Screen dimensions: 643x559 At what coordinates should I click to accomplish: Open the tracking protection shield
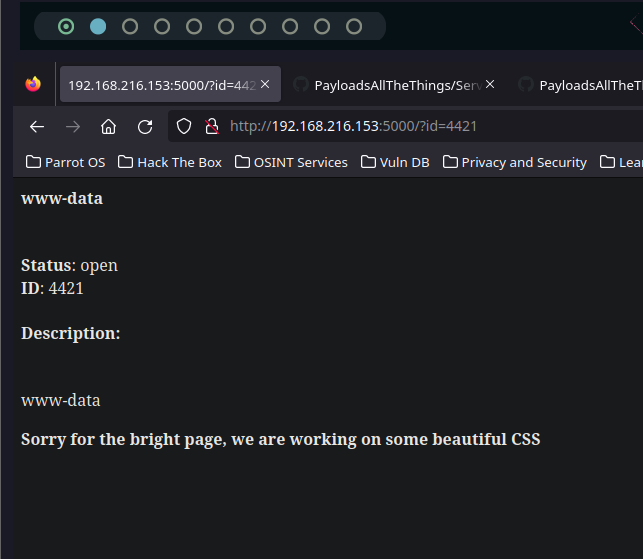click(x=184, y=126)
